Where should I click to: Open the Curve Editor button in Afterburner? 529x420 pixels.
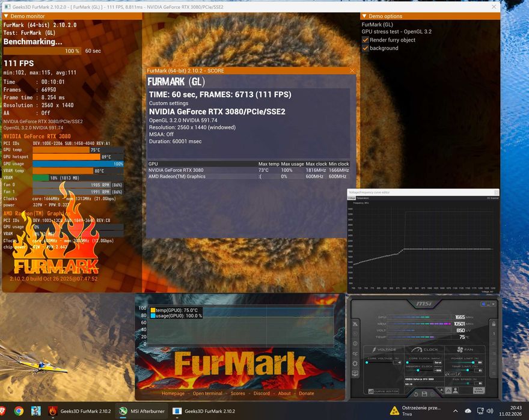point(384,391)
